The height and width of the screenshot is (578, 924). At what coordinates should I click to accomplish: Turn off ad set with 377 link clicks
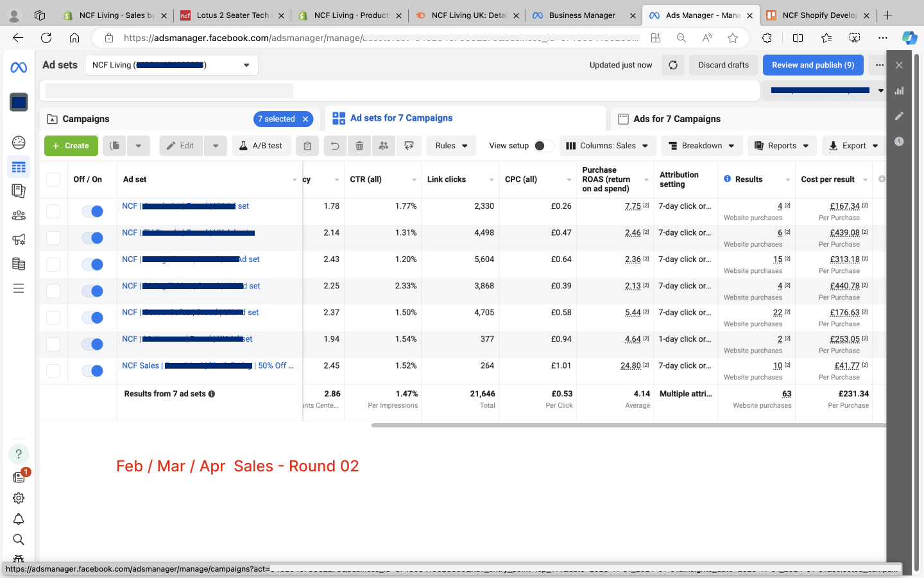click(x=92, y=344)
